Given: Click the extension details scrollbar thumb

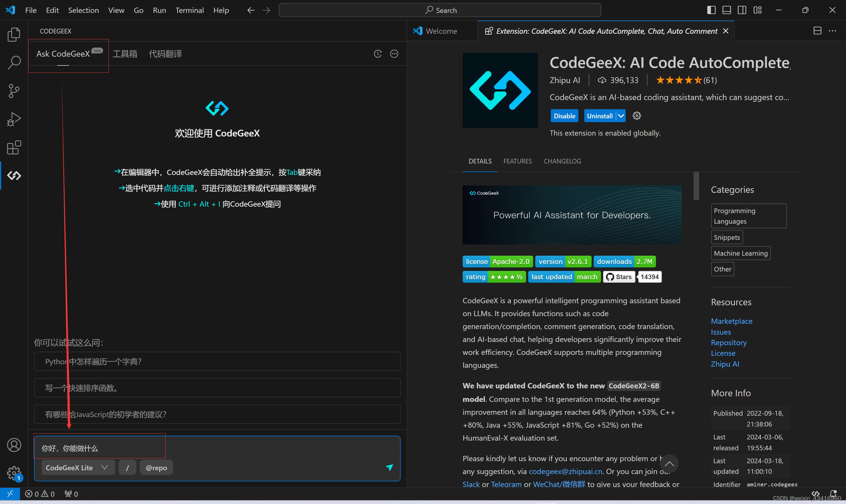Looking at the screenshot, I should [696, 186].
